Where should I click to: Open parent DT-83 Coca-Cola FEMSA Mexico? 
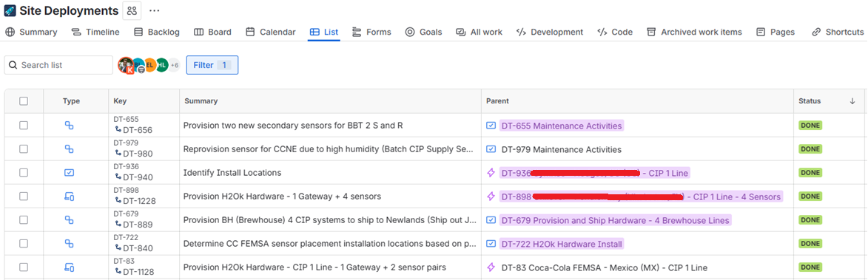(x=605, y=267)
